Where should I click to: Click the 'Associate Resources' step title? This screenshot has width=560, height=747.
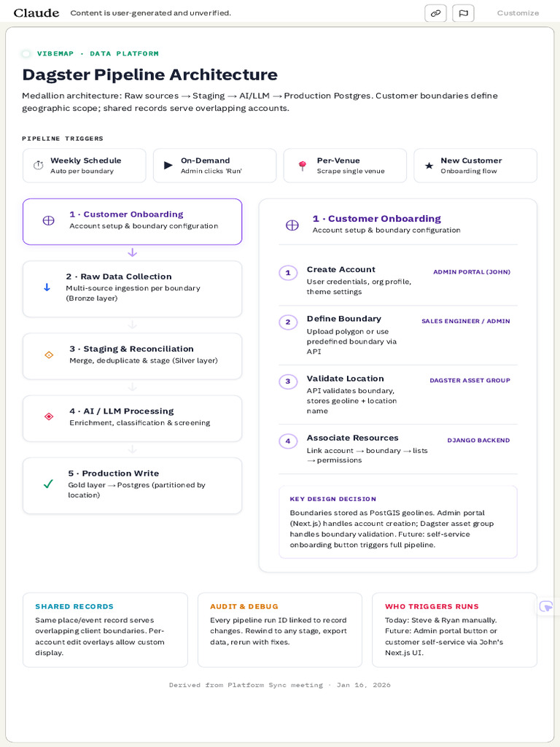coord(352,438)
